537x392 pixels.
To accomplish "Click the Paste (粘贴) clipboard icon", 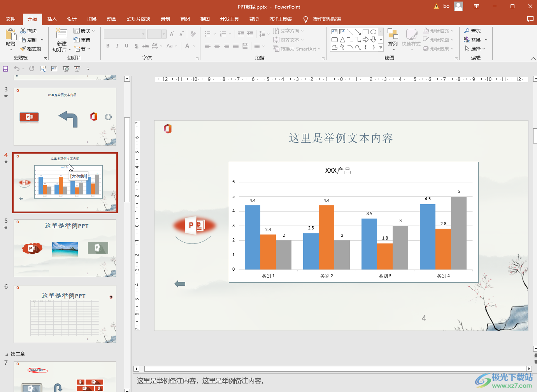I will [11, 35].
